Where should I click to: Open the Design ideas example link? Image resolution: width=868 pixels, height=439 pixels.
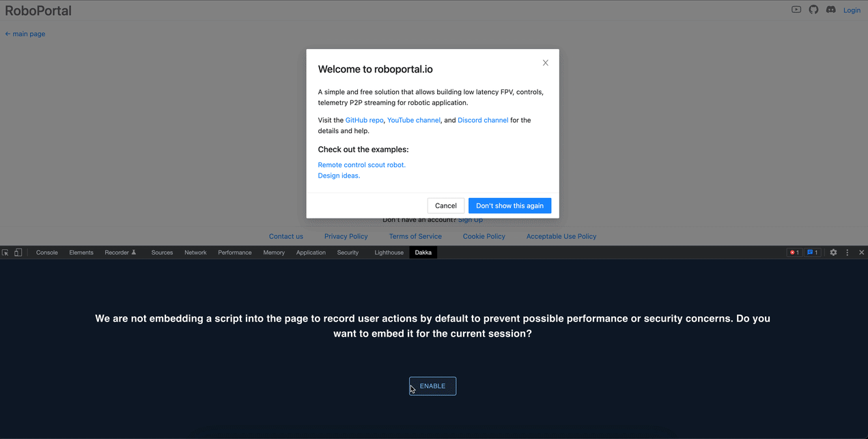(339, 175)
